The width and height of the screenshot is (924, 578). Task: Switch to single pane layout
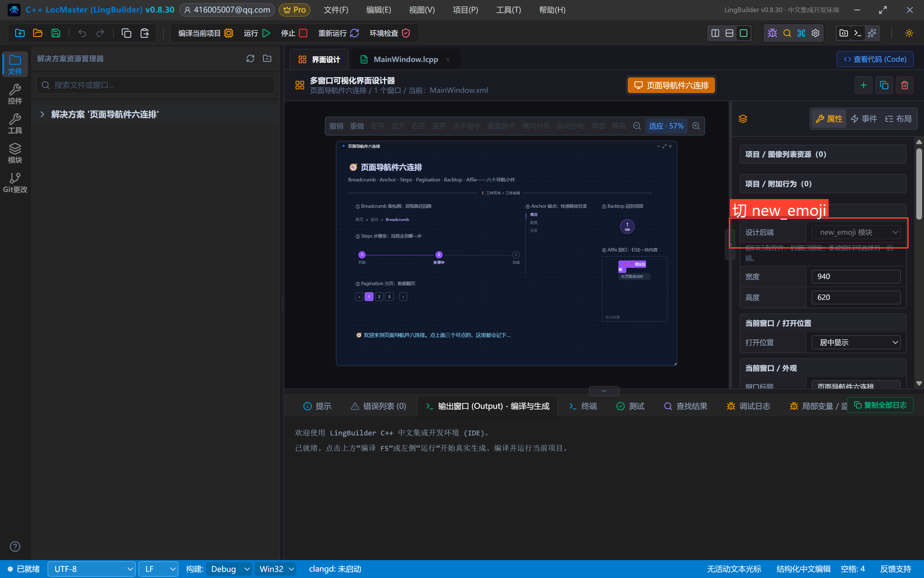click(744, 33)
